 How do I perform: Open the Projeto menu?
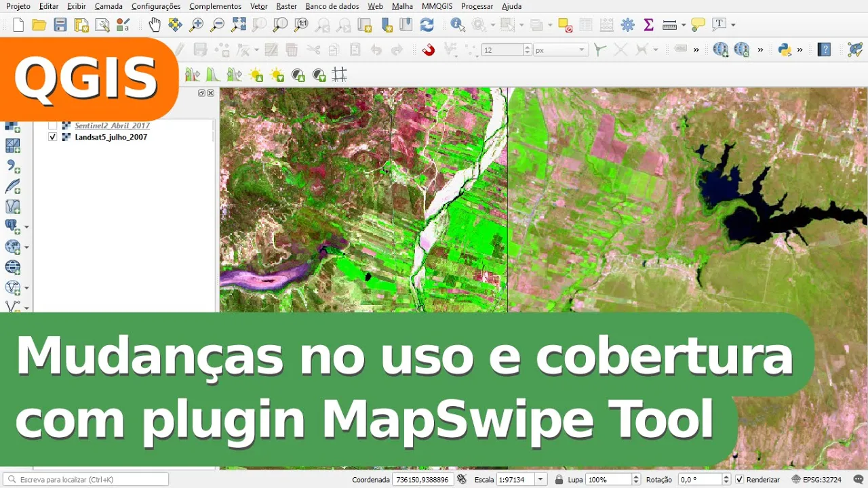click(x=18, y=6)
